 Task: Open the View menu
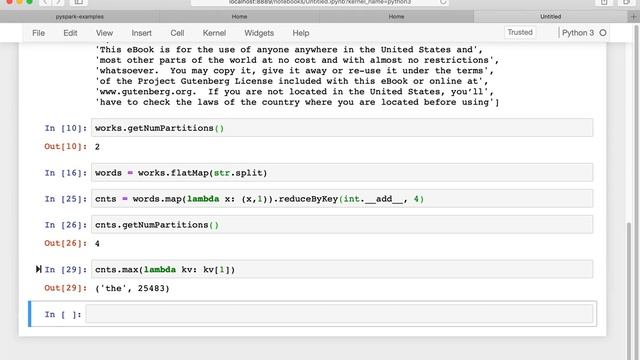104,33
